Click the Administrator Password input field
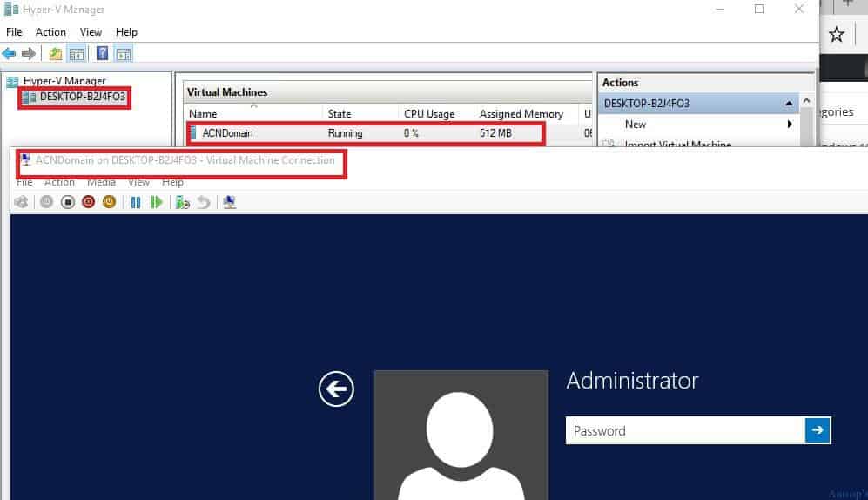Screen dimensions: 868x500 pos(685,430)
